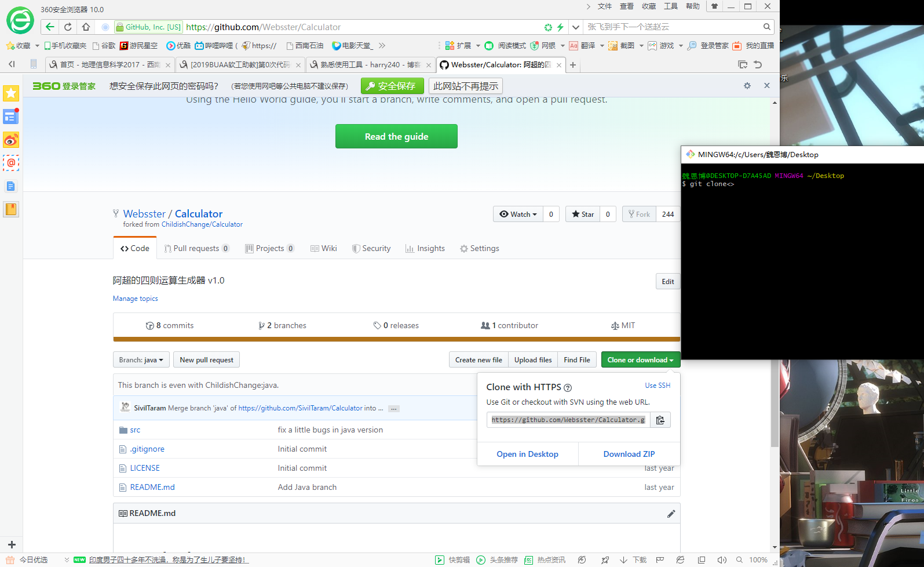Open a new browser tab
Viewport: 924px width, 567px height.
tap(573, 65)
